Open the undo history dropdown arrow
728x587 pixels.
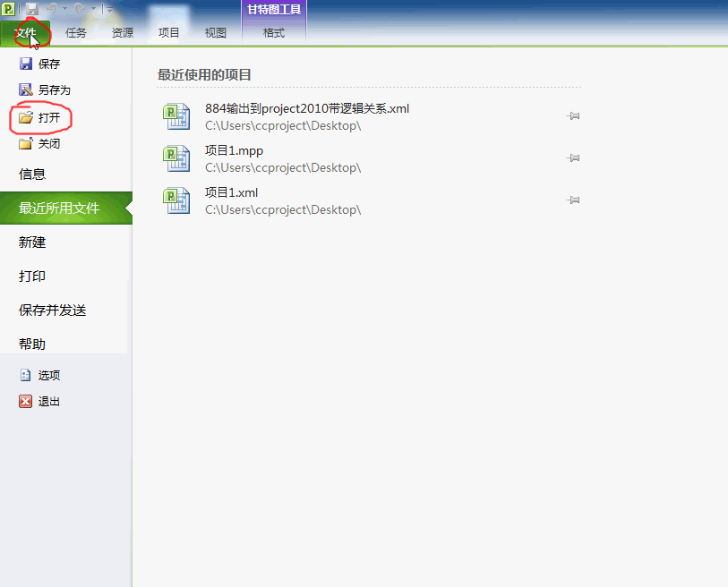pyautogui.click(x=64, y=9)
